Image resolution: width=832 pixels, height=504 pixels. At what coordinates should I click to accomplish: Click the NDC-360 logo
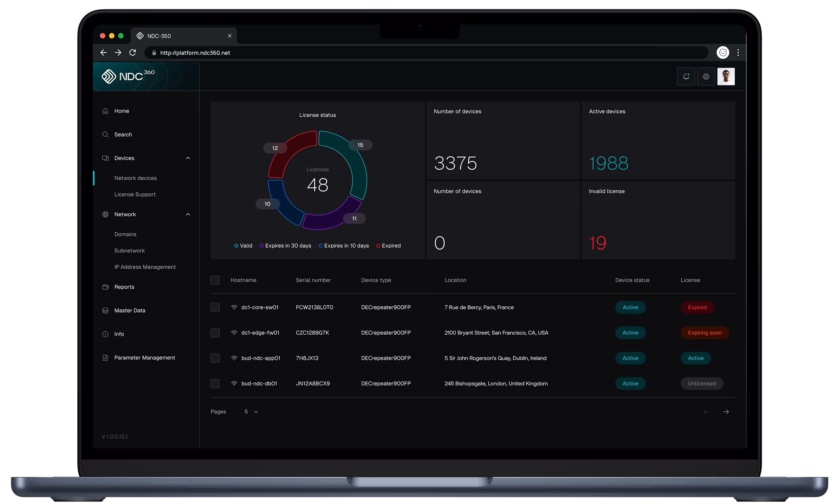pos(127,76)
